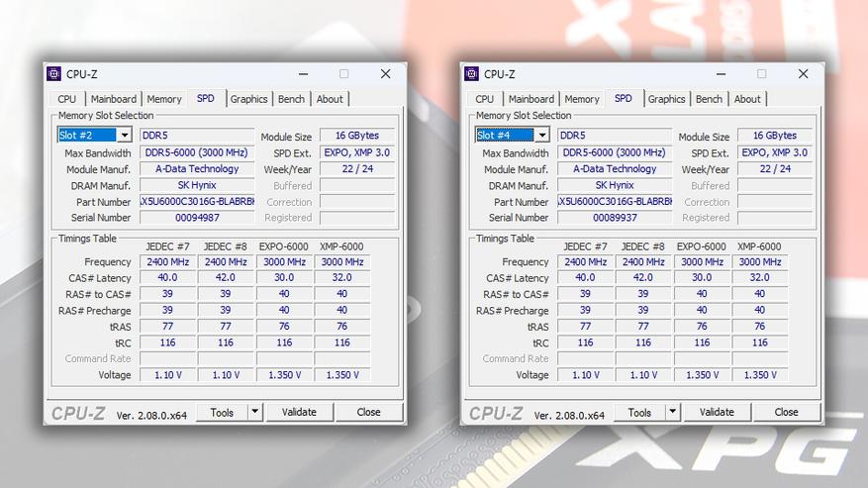Image resolution: width=868 pixels, height=488 pixels.
Task: Click the JEDEC #7 tRAS 77 in left window
Action: pyautogui.click(x=167, y=327)
